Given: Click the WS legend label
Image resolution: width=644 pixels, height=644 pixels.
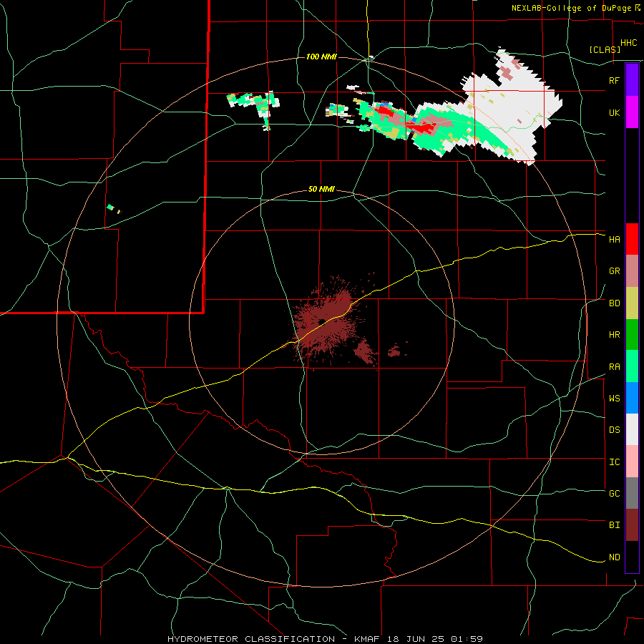Looking at the screenshot, I should (614, 399).
